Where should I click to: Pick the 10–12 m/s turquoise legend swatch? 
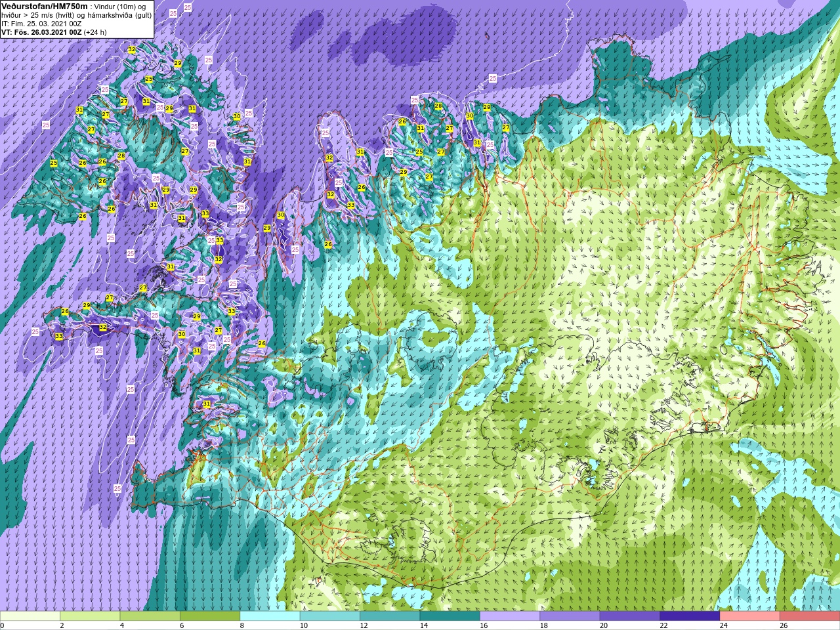coord(330,616)
